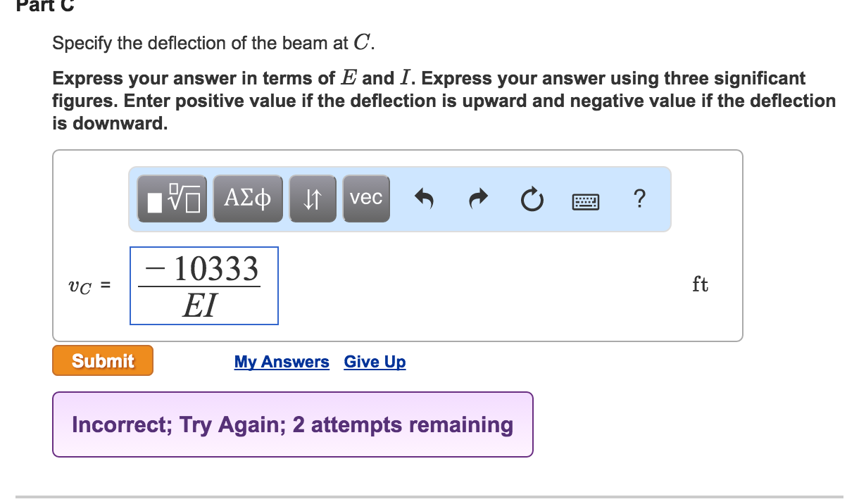This screenshot has width=866, height=504.
Task: Open the Greek symbols palette
Action: click(247, 199)
